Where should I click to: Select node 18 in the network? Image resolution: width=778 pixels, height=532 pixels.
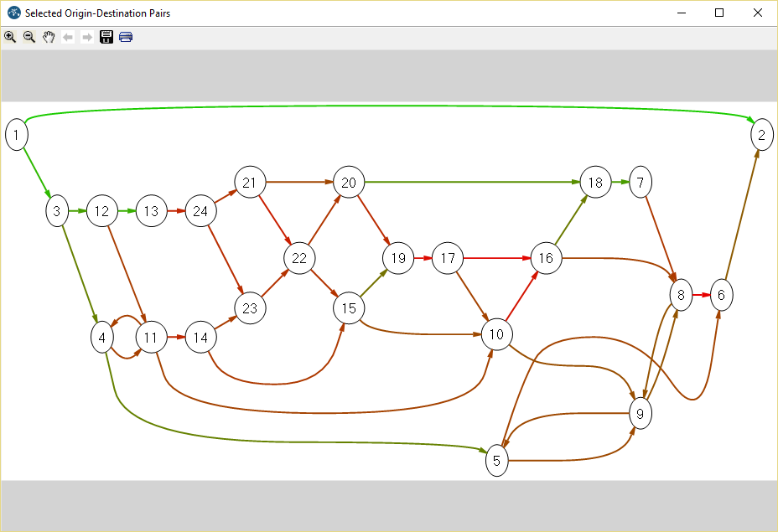pyautogui.click(x=595, y=182)
